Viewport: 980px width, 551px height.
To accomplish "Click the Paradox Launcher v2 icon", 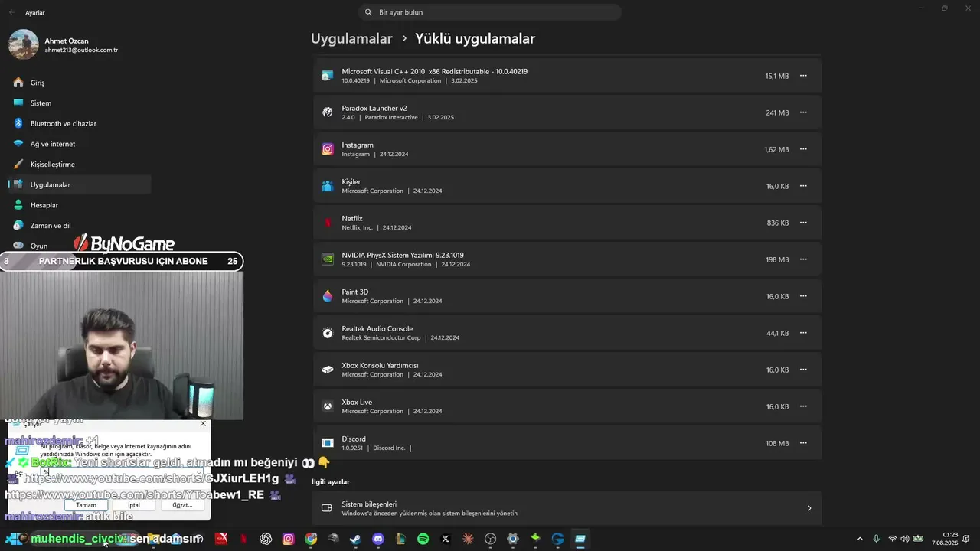I will pyautogui.click(x=328, y=112).
